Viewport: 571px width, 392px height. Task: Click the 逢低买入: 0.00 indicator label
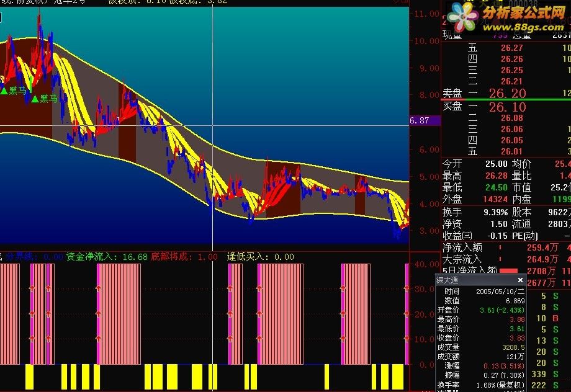(x=261, y=257)
